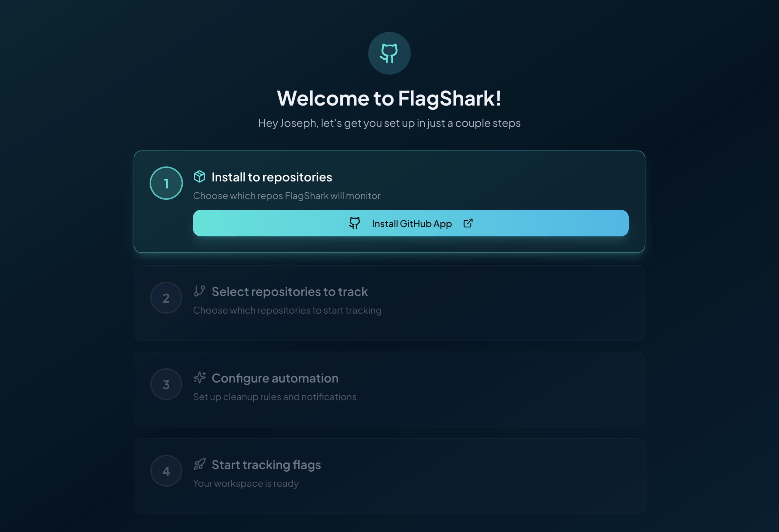
Task: Select the step 3 numbered circle
Action: pyautogui.click(x=166, y=384)
